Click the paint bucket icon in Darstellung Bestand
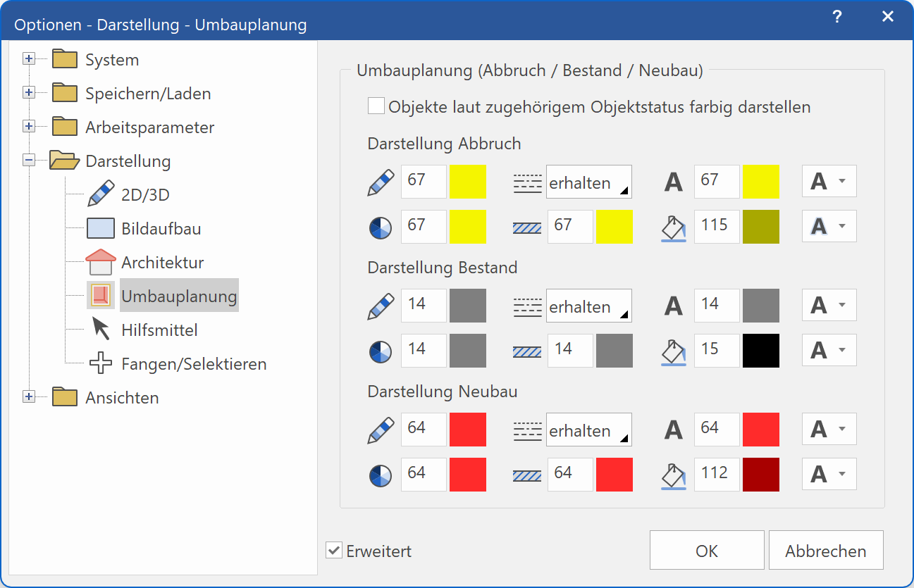Screen dimensions: 914x588 tap(674, 350)
